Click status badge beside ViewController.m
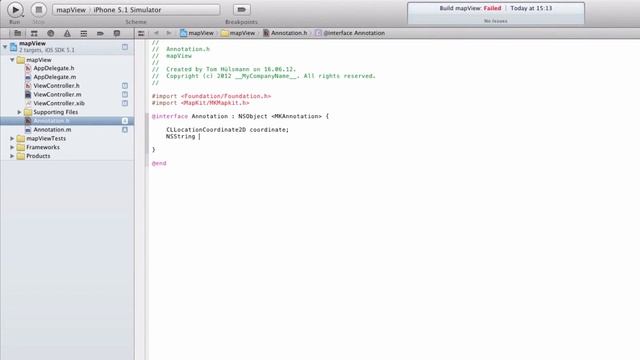Screen dimensions: 640x360 [x=125, y=94]
